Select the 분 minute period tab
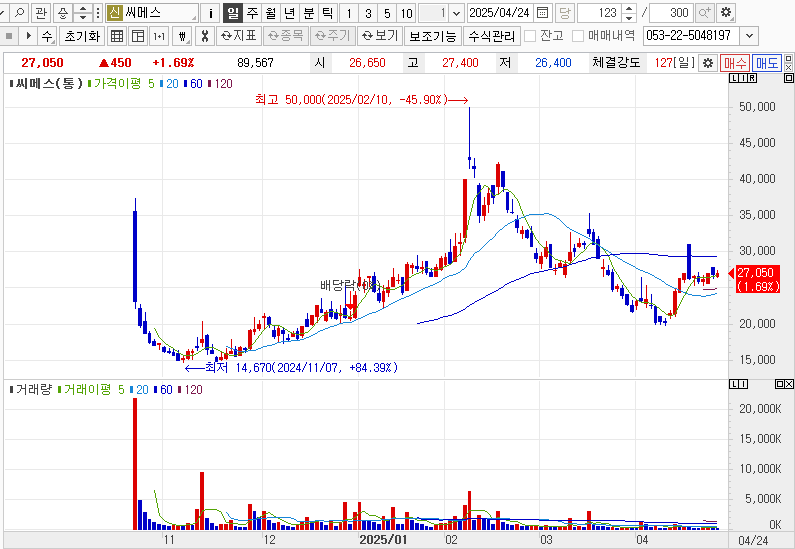 (x=309, y=13)
